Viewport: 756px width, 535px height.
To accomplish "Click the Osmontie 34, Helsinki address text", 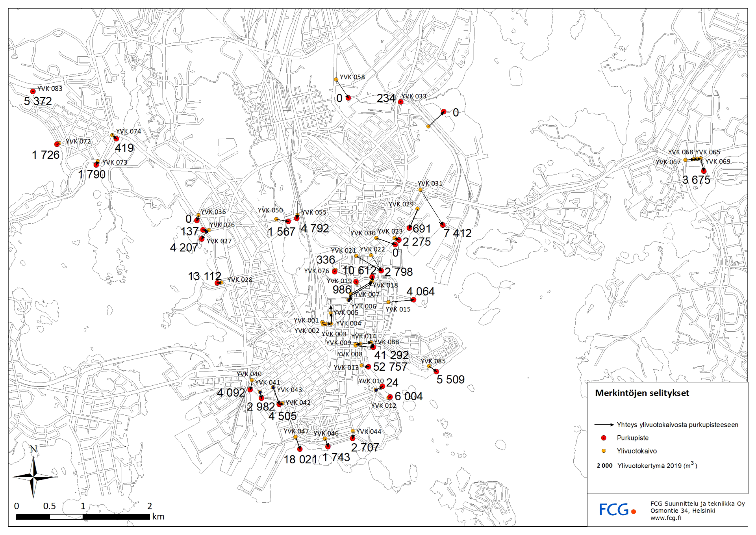I will click(682, 511).
